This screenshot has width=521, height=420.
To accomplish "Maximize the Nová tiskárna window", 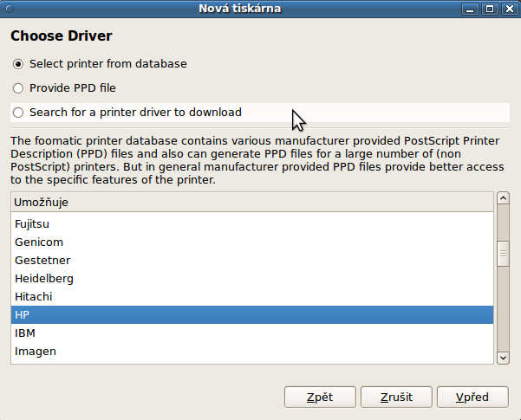I will pyautogui.click(x=490, y=9).
